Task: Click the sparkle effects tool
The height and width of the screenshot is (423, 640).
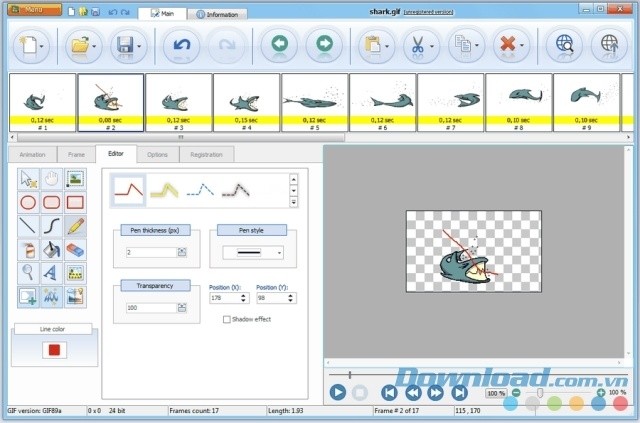Action: pos(52,297)
